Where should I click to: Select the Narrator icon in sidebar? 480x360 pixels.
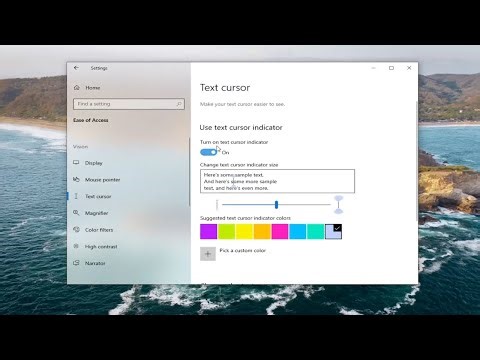click(76, 263)
